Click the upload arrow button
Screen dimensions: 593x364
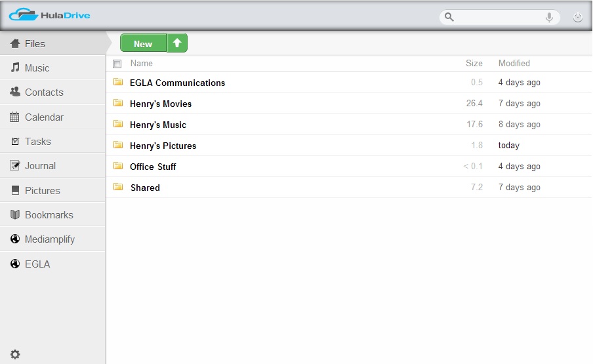(177, 43)
